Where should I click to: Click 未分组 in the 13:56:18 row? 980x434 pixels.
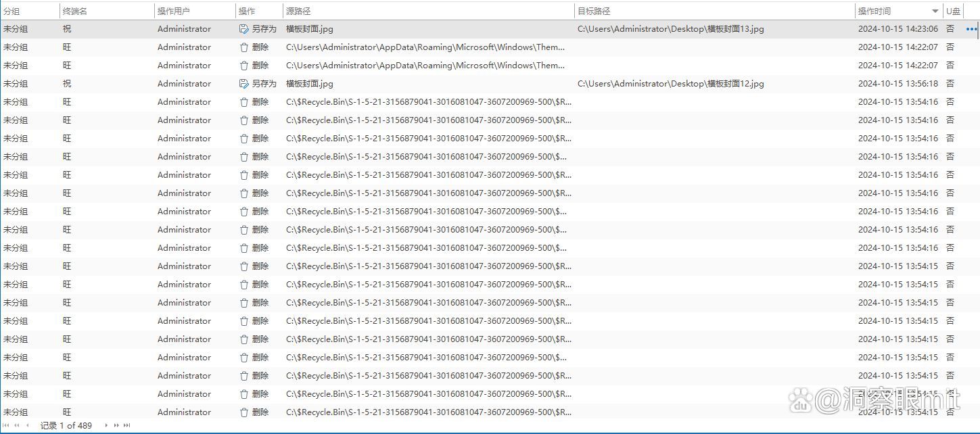click(x=16, y=84)
